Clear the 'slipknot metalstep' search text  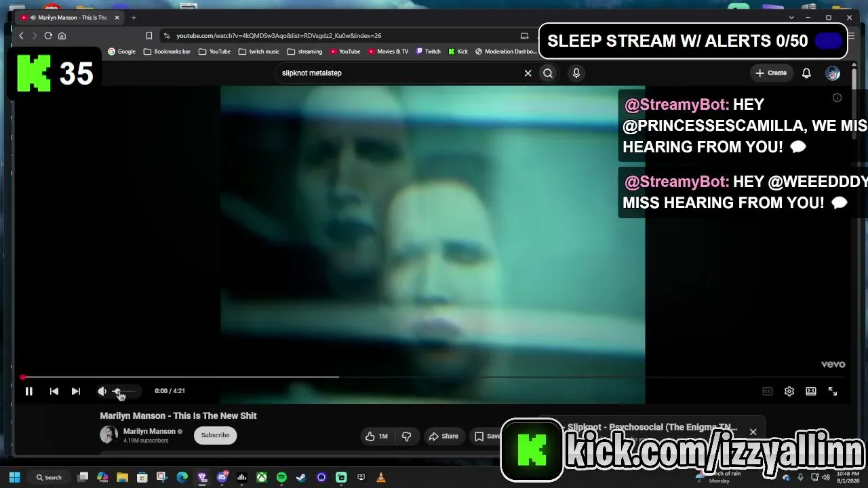tap(528, 73)
